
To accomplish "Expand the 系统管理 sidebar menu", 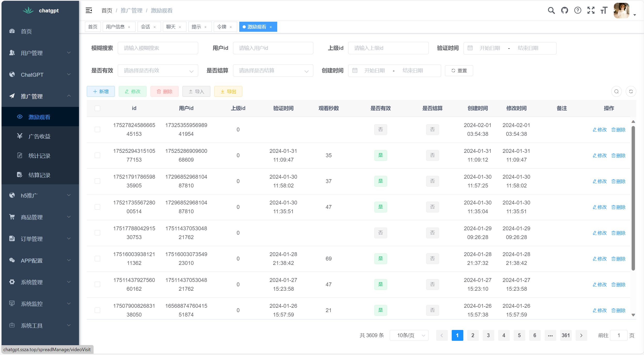I will [x=40, y=282].
